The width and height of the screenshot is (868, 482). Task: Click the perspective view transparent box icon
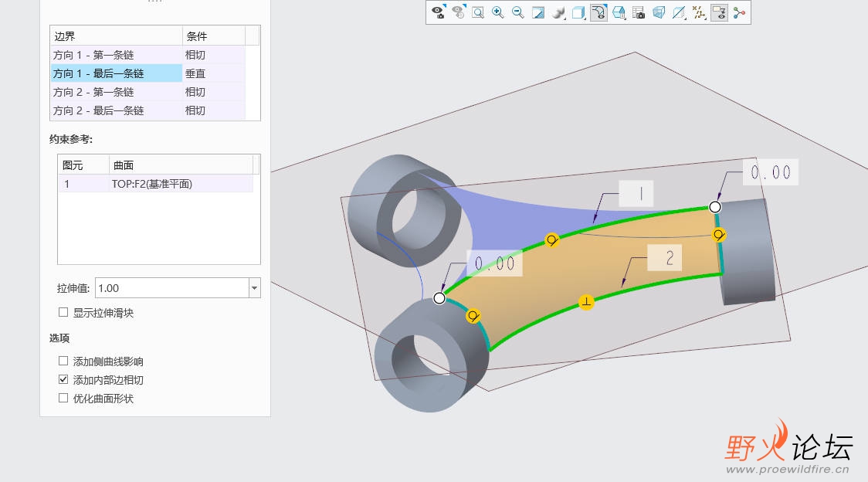(x=659, y=12)
